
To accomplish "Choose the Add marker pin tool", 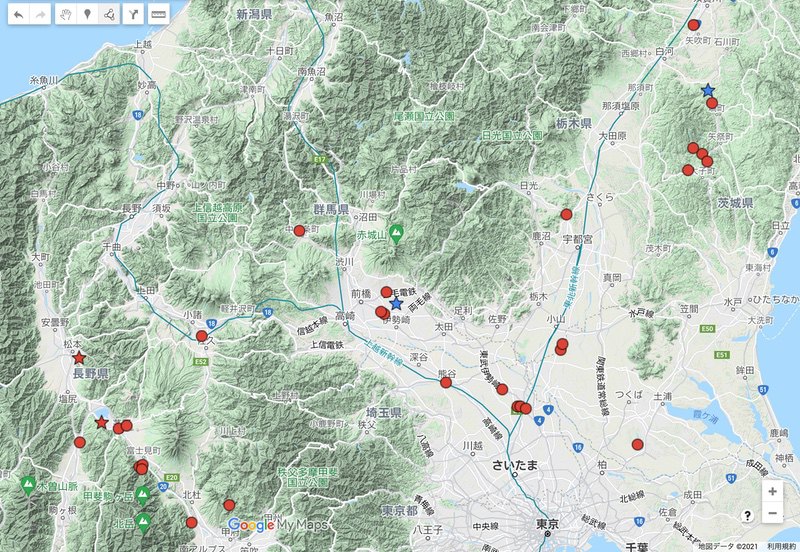I will click(87, 16).
